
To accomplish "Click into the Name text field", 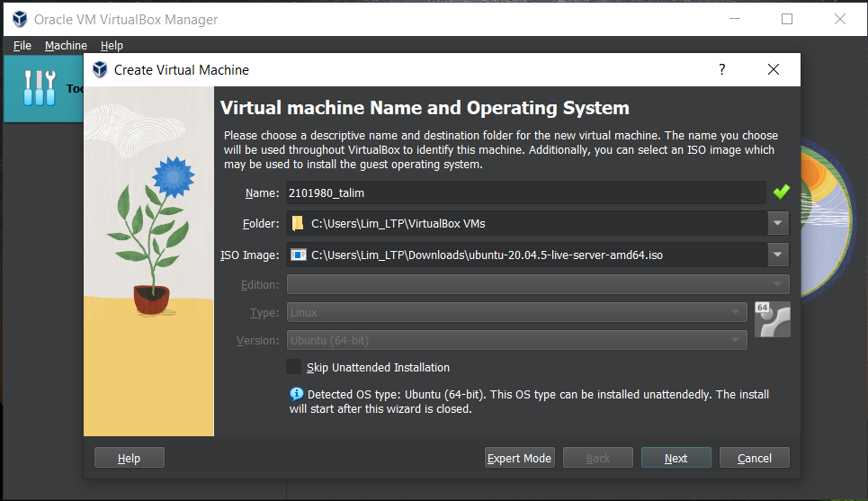I will 525,192.
